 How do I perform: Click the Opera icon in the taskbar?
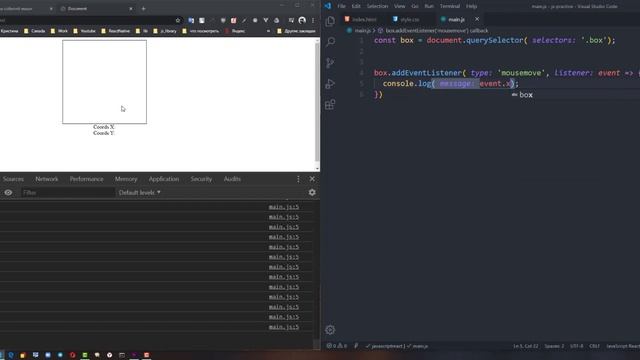(72, 355)
